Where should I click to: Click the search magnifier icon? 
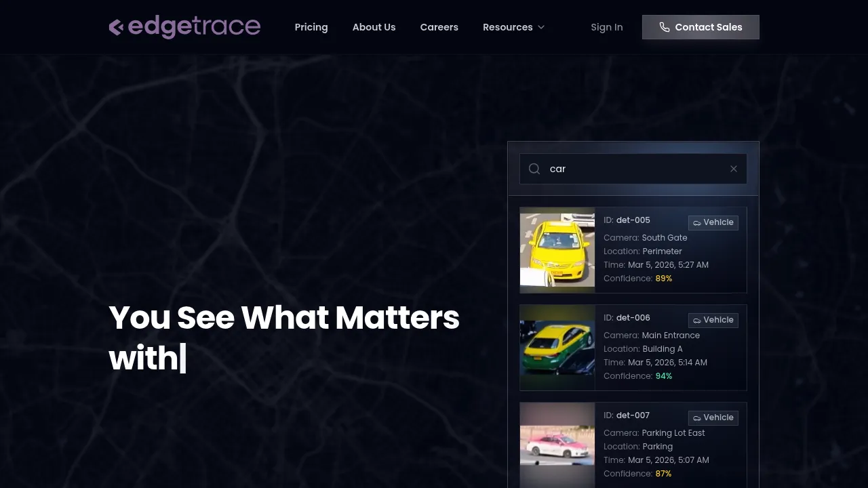click(534, 169)
